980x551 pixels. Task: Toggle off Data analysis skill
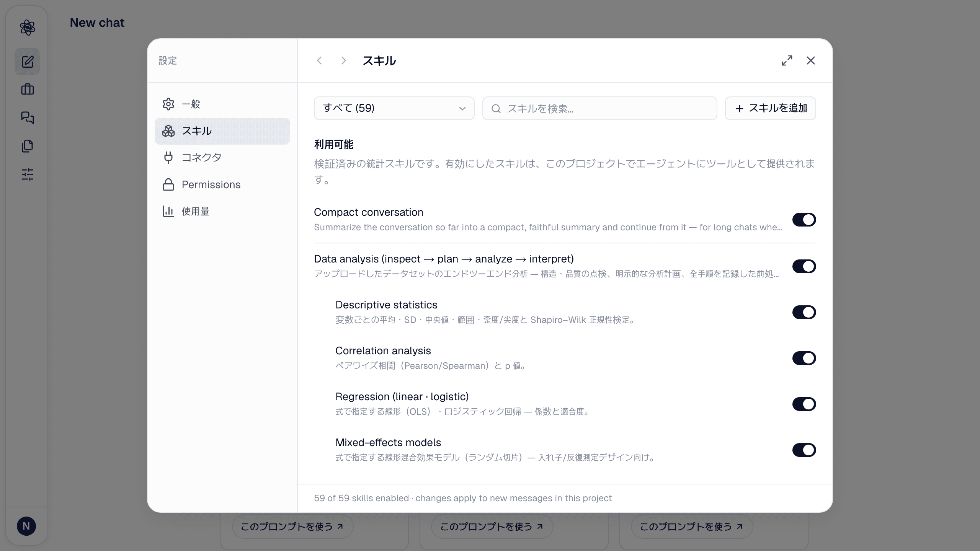pyautogui.click(x=804, y=266)
